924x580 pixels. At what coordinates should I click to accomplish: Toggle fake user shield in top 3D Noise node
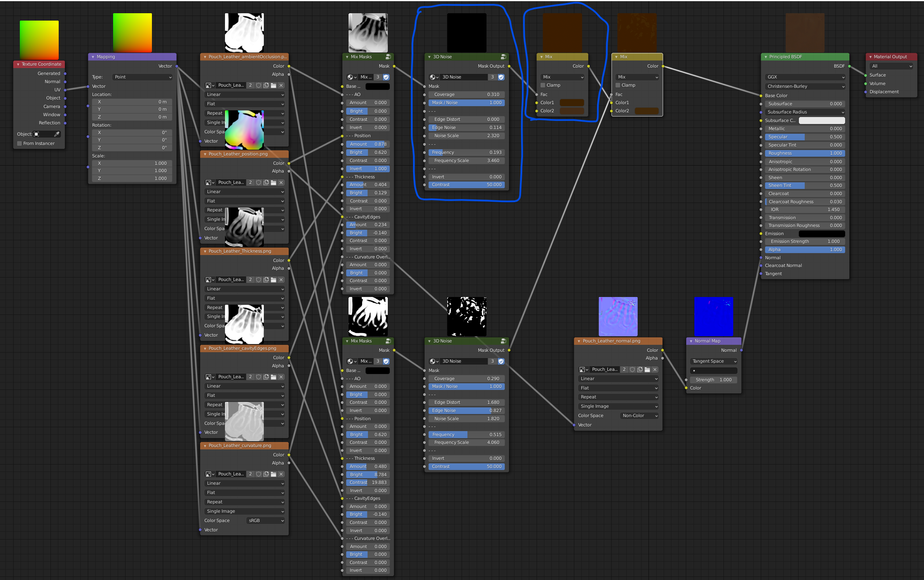[501, 77]
